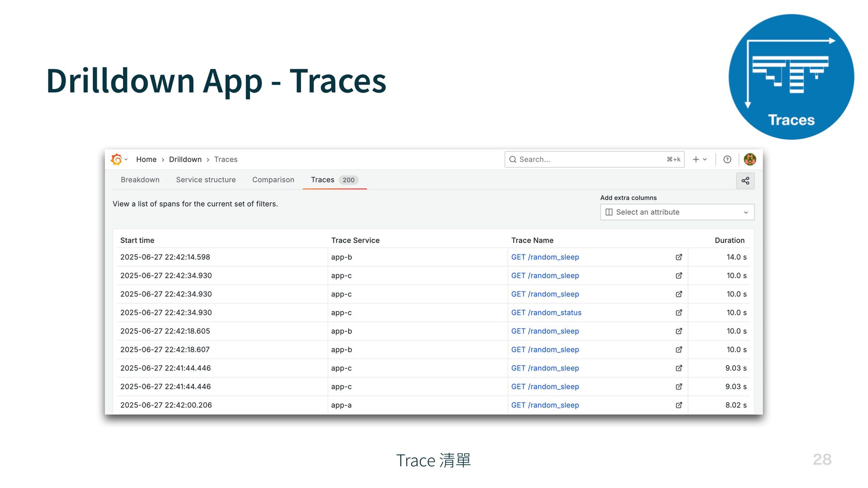Expand the Select an attribute dropdown

tap(677, 212)
